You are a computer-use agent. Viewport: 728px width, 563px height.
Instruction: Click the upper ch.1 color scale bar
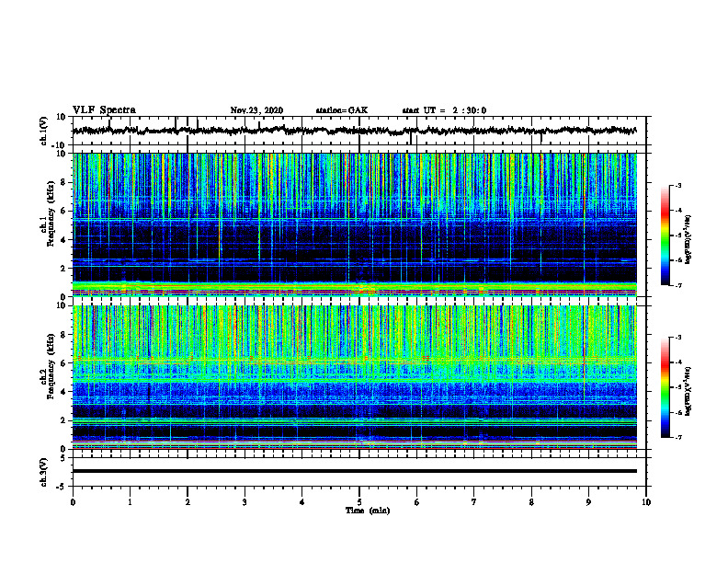click(665, 236)
